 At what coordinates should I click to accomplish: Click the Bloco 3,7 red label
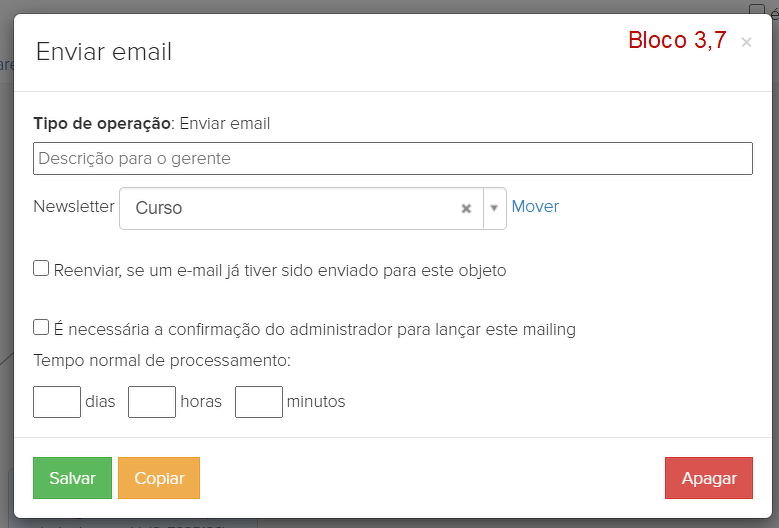pos(677,41)
